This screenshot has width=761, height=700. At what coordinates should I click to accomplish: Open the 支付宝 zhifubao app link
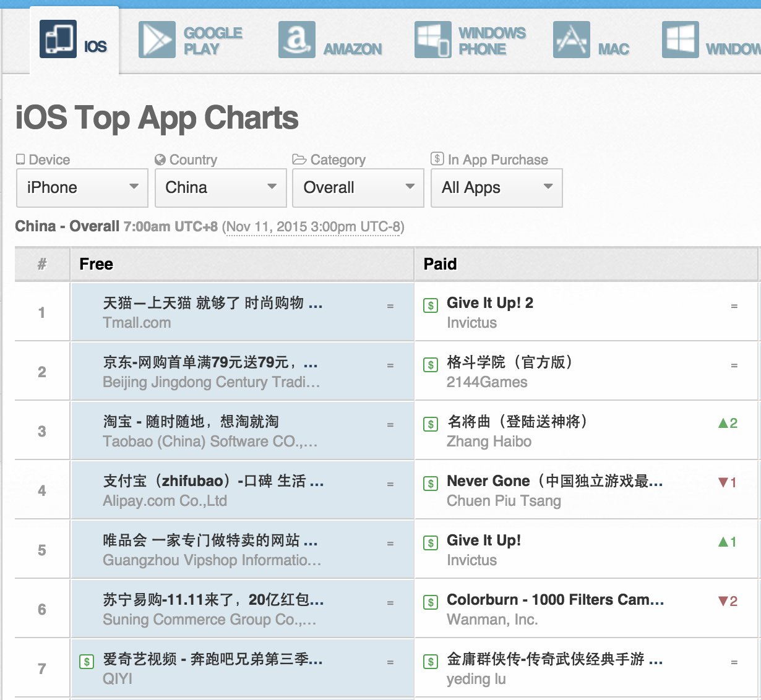(213, 480)
